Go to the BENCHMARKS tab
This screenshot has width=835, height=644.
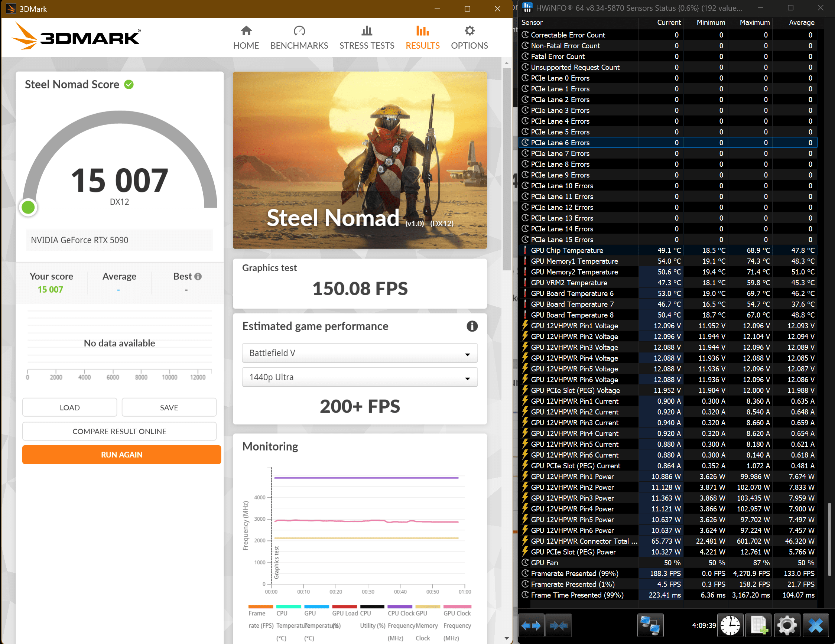(x=299, y=38)
